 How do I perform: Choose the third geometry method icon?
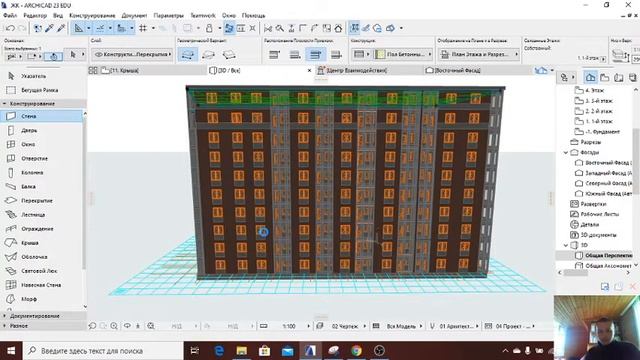(229, 54)
